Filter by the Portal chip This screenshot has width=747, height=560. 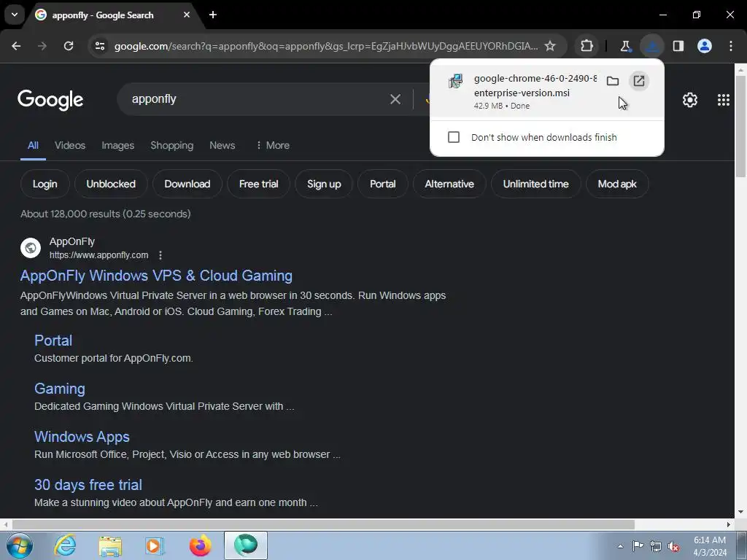[382, 184]
